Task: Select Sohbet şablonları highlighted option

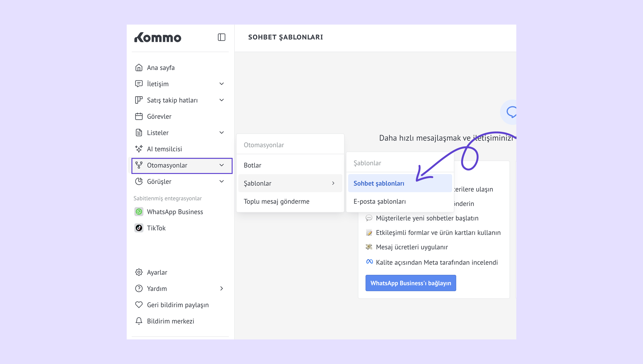Action: 379,183
